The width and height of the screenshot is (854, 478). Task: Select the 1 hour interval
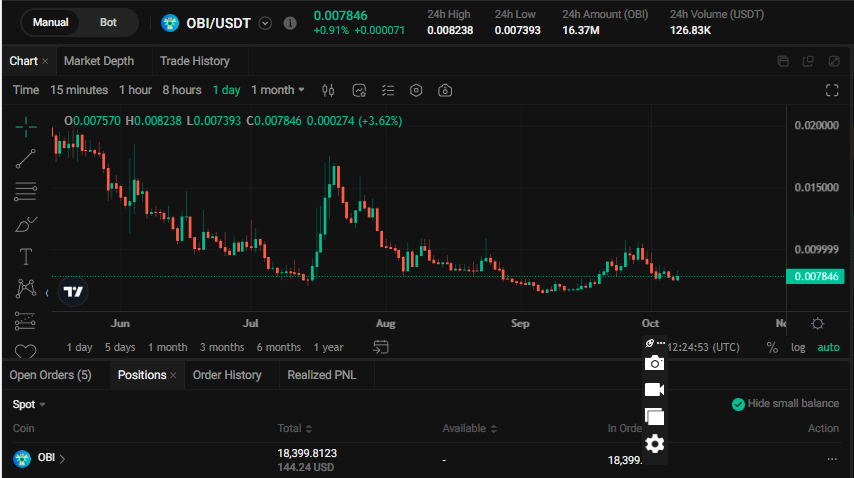pos(136,90)
